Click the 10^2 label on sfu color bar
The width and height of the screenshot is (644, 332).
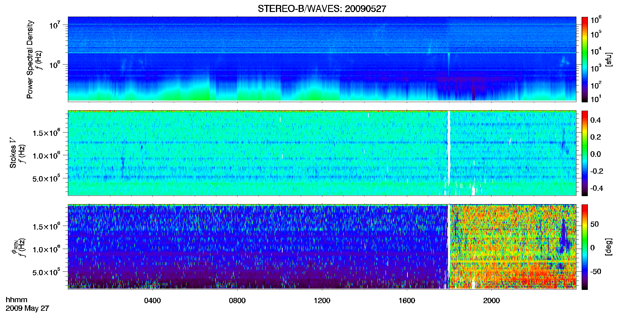click(596, 85)
